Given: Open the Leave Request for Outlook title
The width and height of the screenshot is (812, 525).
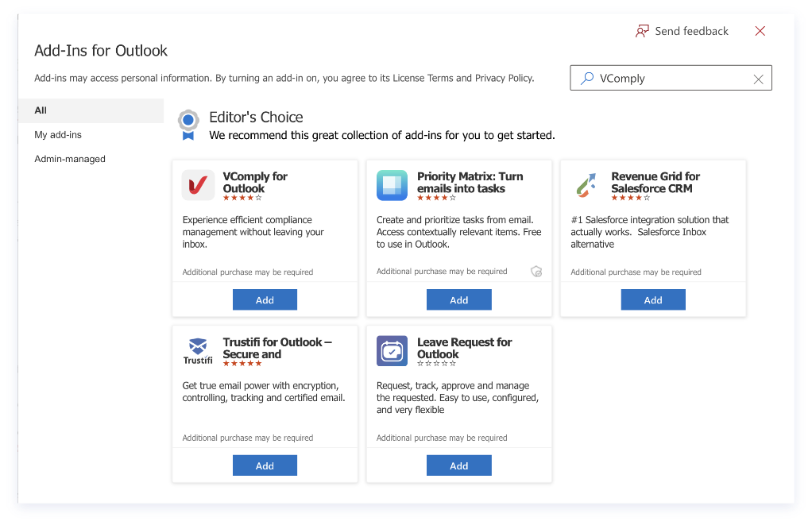Looking at the screenshot, I should [x=465, y=348].
